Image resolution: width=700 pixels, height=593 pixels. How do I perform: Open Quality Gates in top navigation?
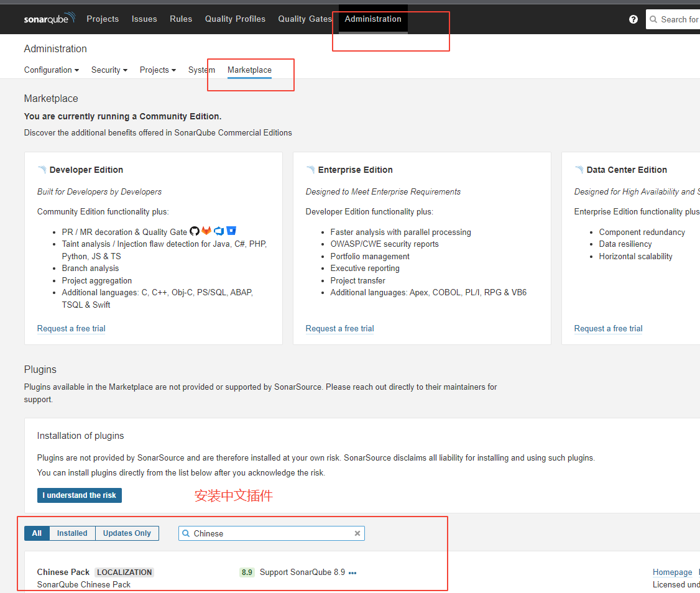click(305, 19)
